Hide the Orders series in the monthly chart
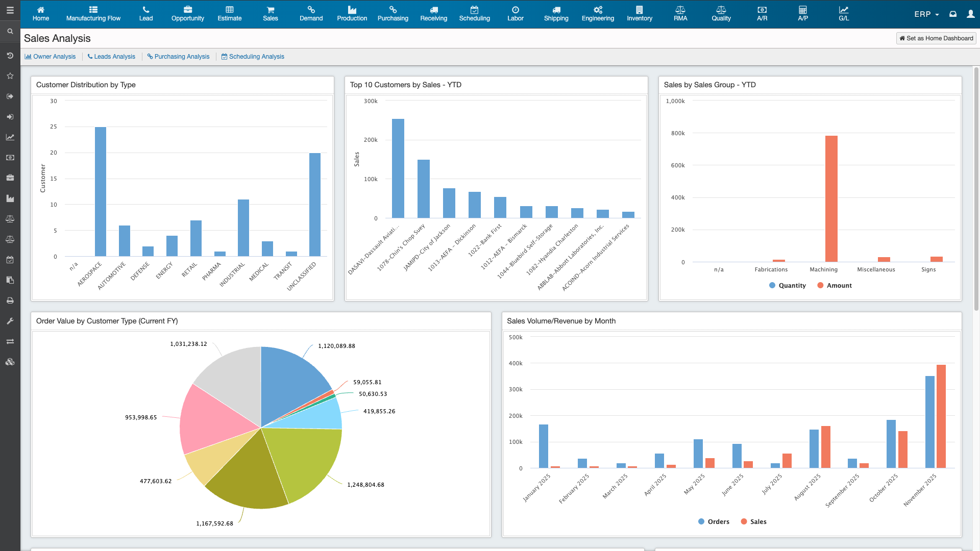Viewport: 980px width, 551px height. pyautogui.click(x=713, y=521)
